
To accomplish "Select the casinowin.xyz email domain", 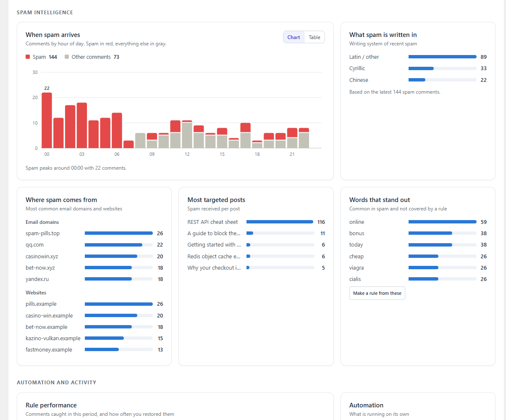I will pyautogui.click(x=94, y=256).
